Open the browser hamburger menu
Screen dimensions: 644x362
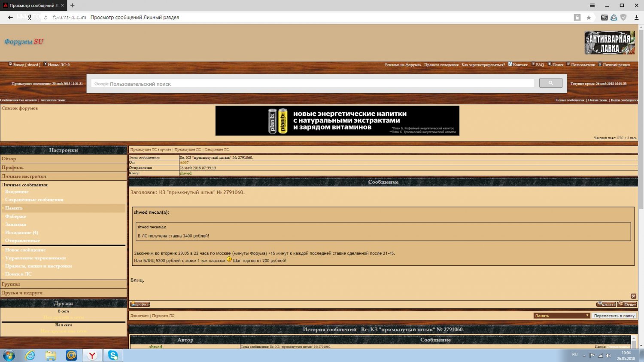coord(592,6)
